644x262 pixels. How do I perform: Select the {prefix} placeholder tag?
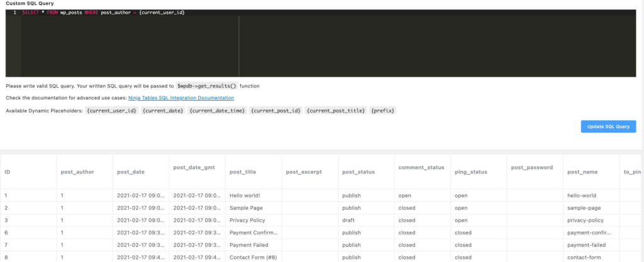click(383, 111)
